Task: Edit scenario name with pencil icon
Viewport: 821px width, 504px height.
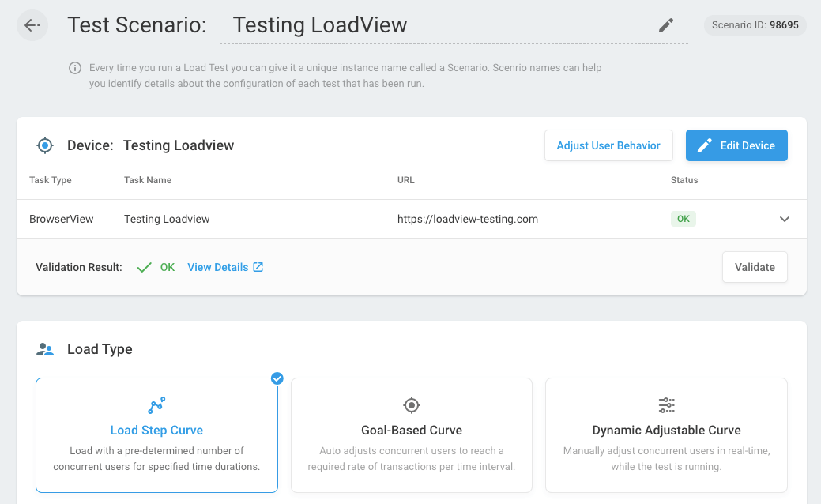Action: click(666, 25)
